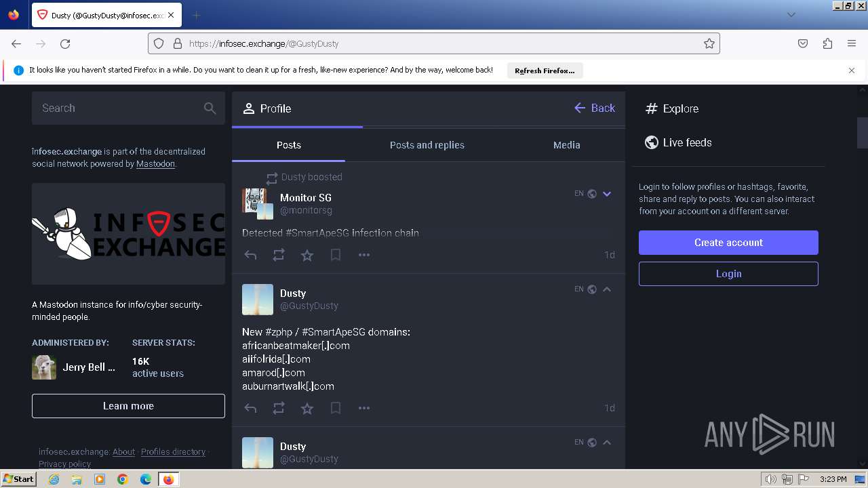Open the Privacy policy footer link
Viewport: 868px width, 488px height.
coord(64,464)
